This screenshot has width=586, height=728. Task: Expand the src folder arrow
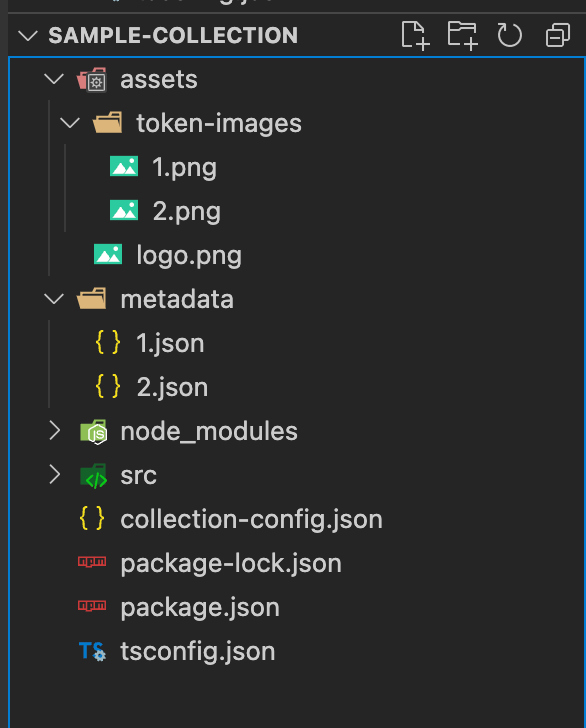54,475
